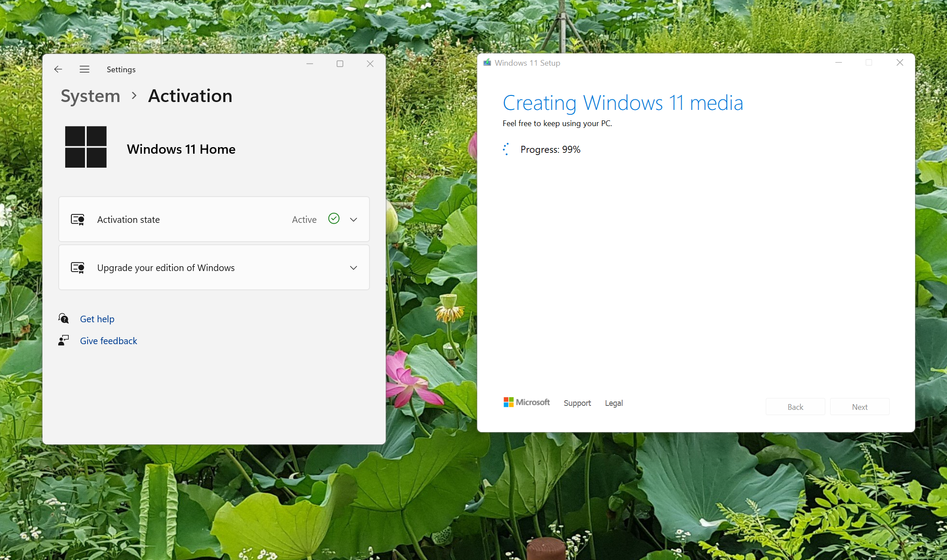Click the green Active checkmark icon
This screenshot has height=560, width=947.
(x=334, y=218)
